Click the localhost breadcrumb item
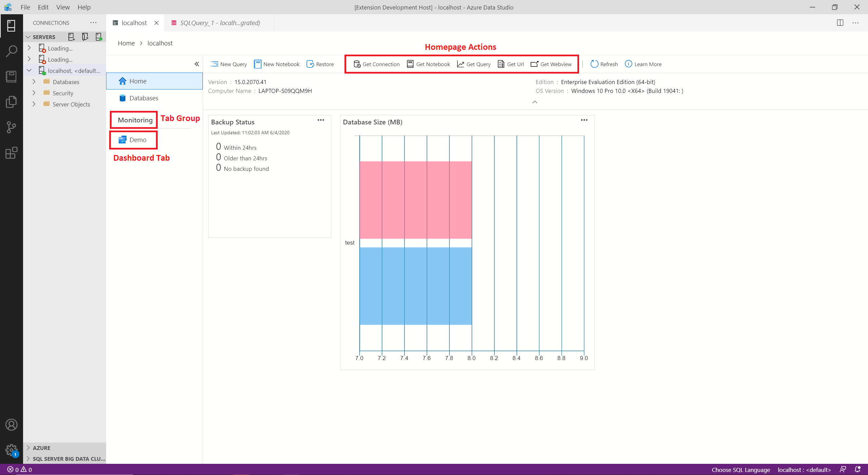Viewport: 868px width, 475px height. point(160,43)
